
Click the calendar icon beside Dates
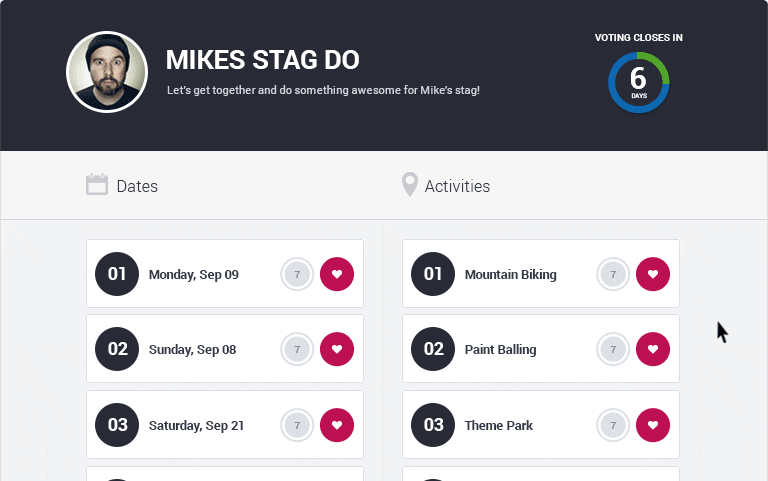[x=97, y=185]
